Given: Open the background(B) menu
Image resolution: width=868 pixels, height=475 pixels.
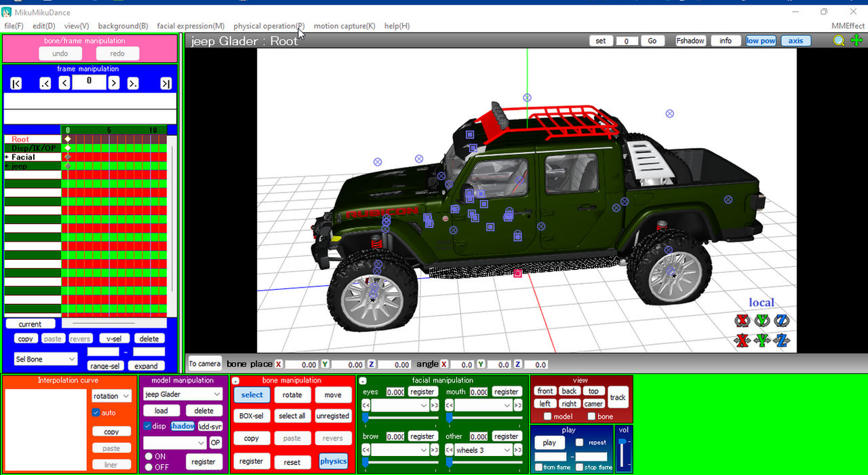Looking at the screenshot, I should click(123, 26).
